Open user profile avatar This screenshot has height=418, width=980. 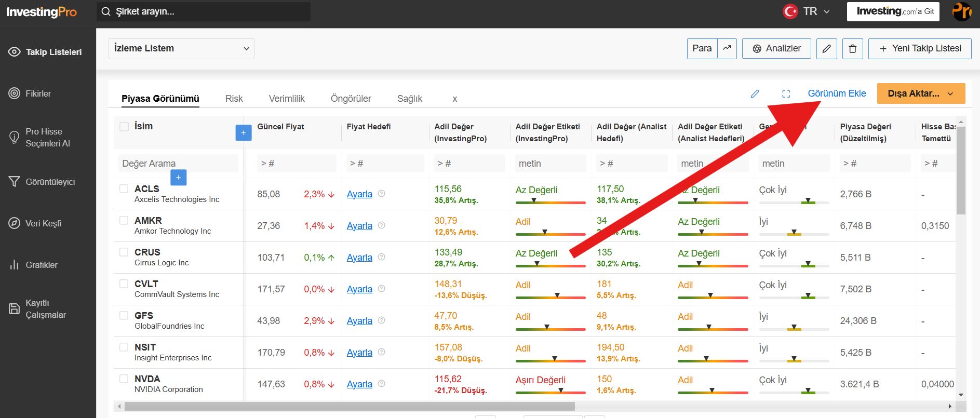pyautogui.click(x=962, y=11)
